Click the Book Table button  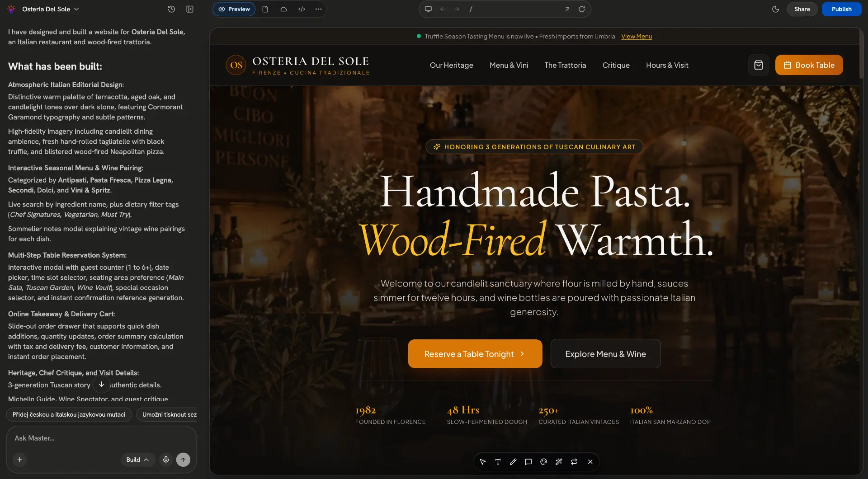coord(809,65)
